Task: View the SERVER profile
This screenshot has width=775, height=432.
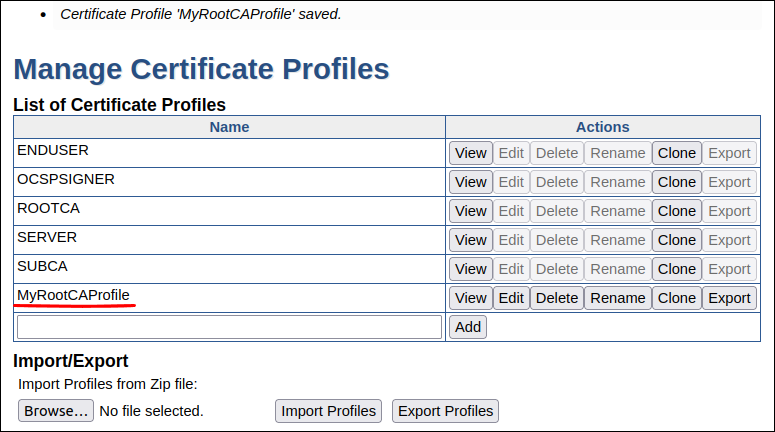Action: coord(470,240)
